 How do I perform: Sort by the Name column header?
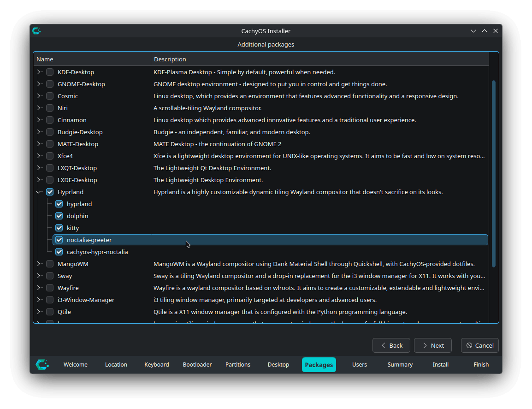(92, 59)
